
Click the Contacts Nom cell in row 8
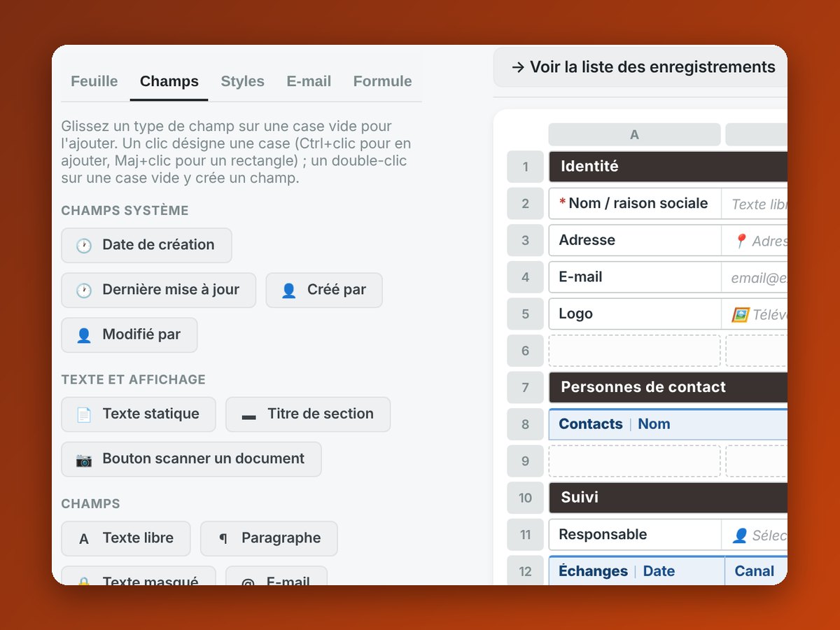(668, 424)
